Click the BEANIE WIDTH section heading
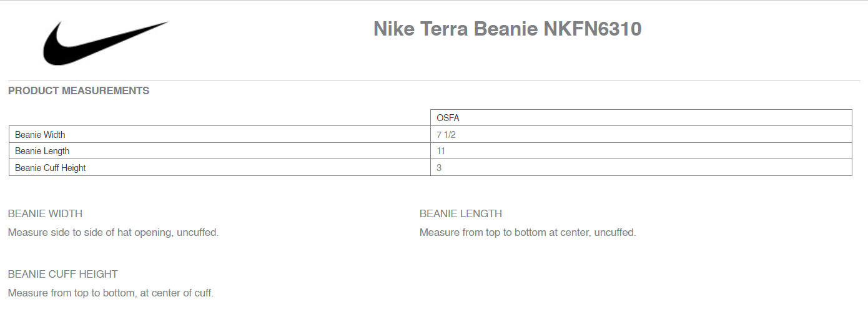This screenshot has height=332, width=868. click(45, 214)
